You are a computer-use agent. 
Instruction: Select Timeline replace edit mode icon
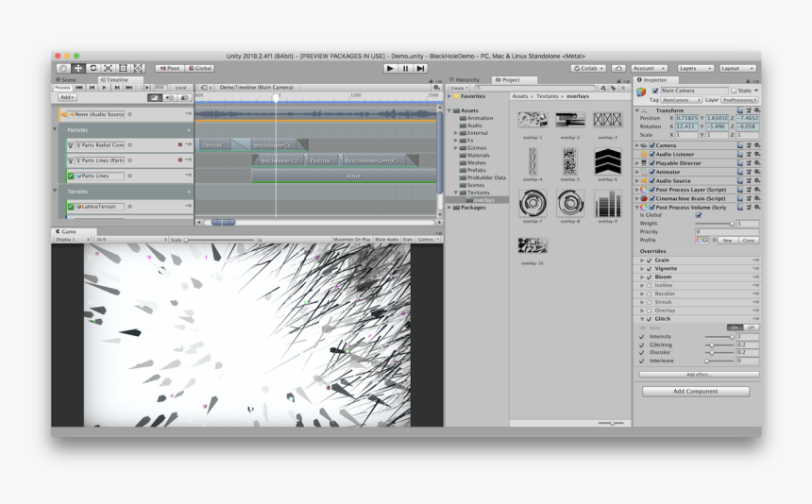184,97
